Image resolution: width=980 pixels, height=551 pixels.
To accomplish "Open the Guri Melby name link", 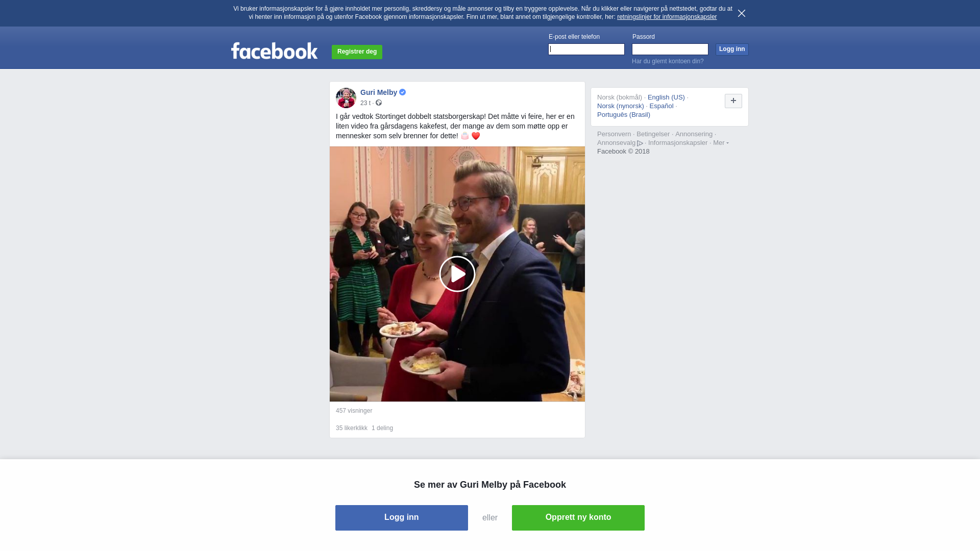I will click(378, 92).
